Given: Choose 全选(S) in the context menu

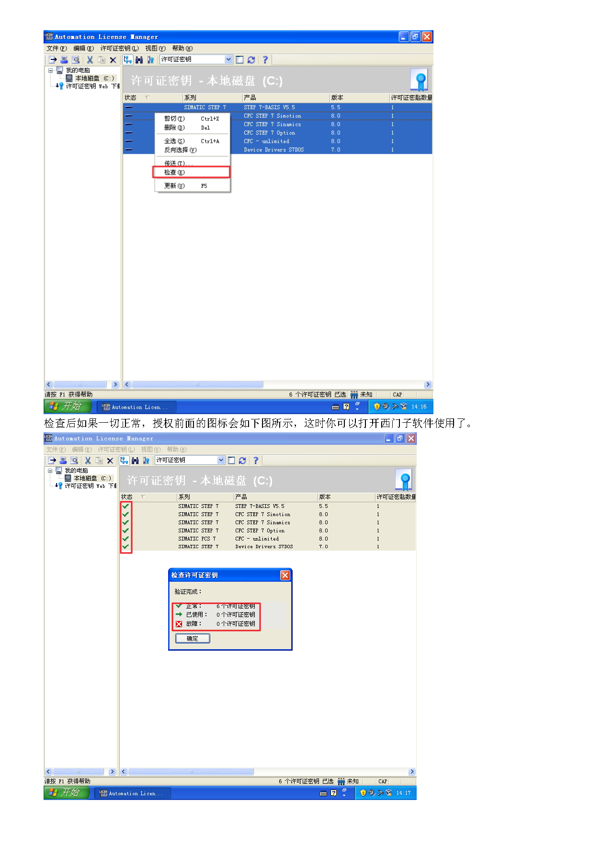Looking at the screenshot, I should click(192, 141).
